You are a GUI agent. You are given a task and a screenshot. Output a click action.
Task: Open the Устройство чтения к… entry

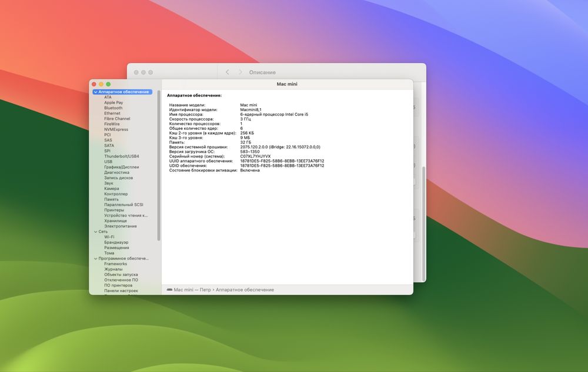tap(126, 216)
